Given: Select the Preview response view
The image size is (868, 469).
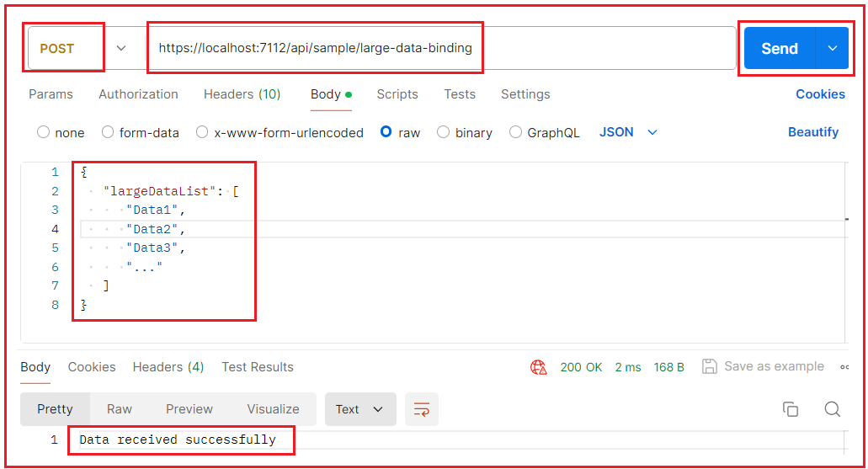Looking at the screenshot, I should 189,409.
